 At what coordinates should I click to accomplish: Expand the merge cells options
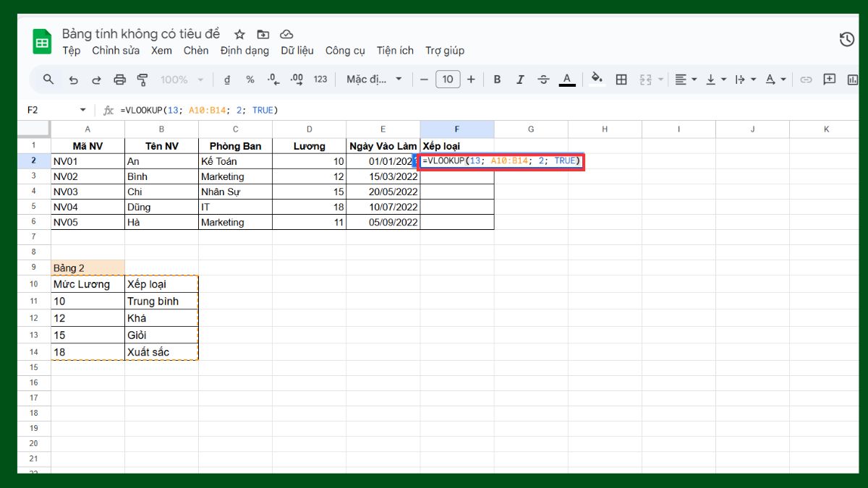[x=661, y=80]
